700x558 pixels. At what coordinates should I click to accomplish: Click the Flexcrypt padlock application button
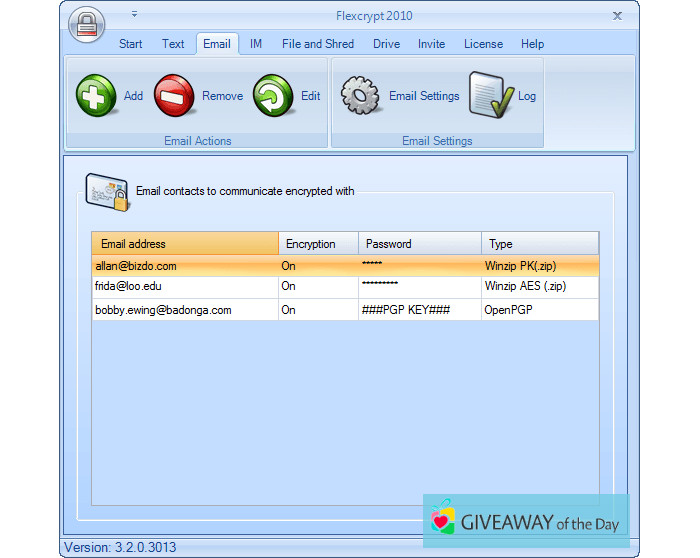pyautogui.click(x=87, y=24)
